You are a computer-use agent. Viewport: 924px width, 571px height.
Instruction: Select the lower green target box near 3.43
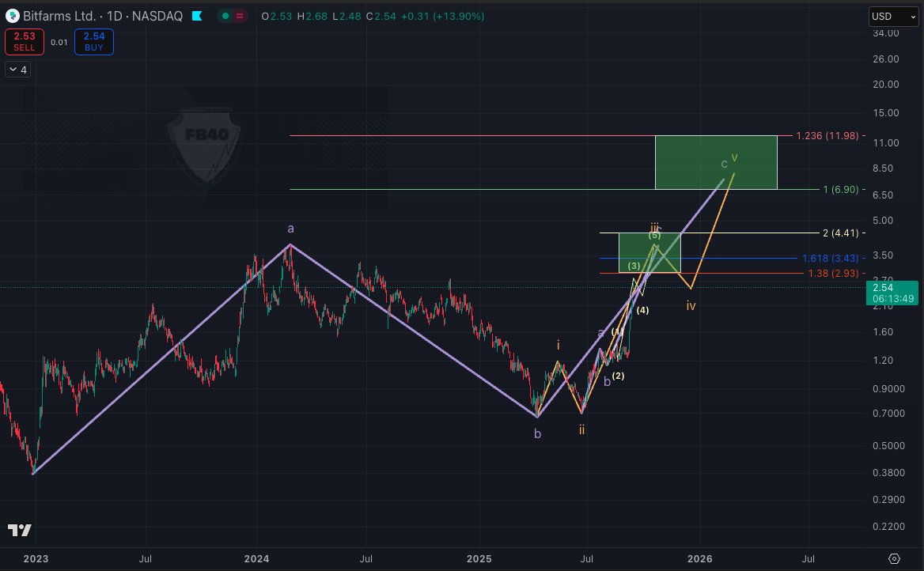point(649,253)
